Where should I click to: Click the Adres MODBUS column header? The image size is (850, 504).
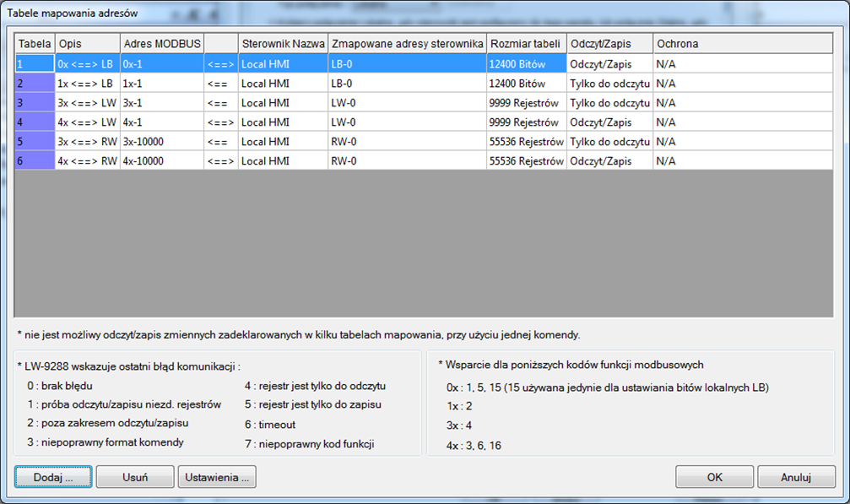click(x=162, y=44)
